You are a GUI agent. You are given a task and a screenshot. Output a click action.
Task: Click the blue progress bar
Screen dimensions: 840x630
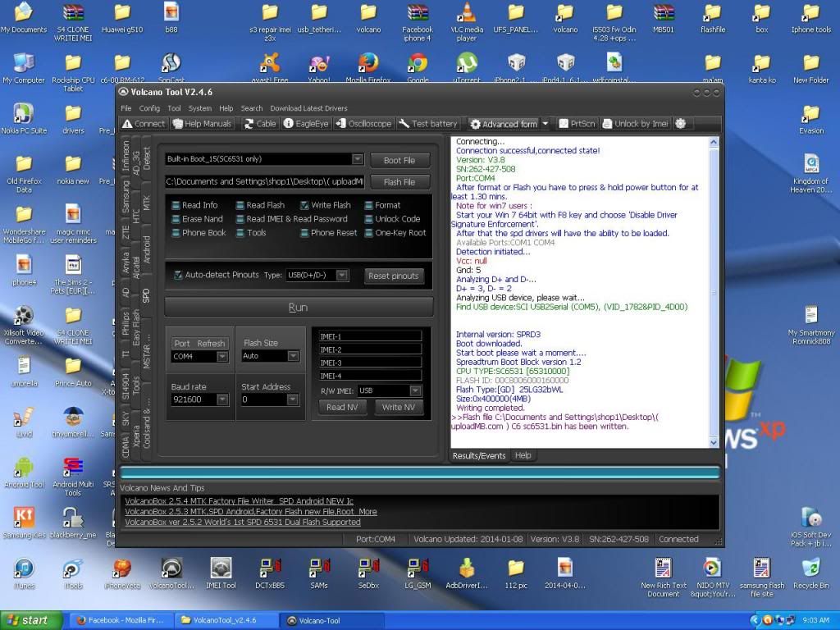coord(419,472)
